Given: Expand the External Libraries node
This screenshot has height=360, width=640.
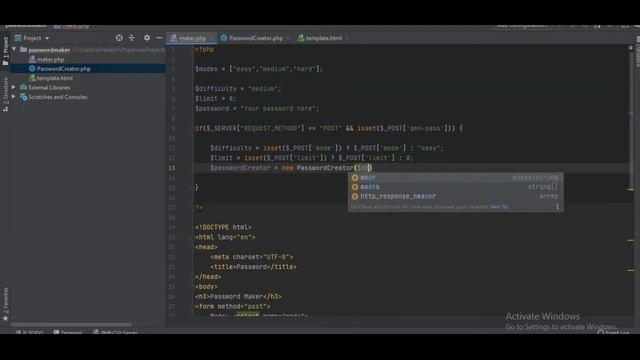Looking at the screenshot, I should pos(14,87).
